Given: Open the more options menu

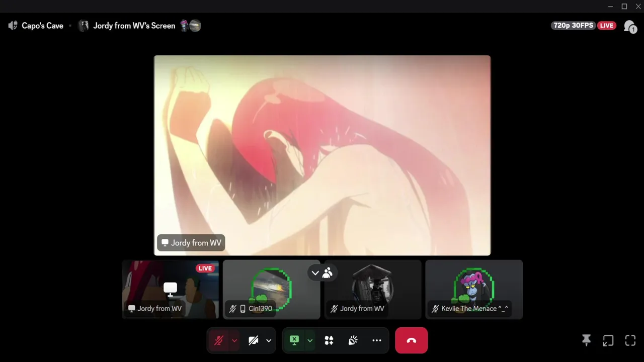Looking at the screenshot, I should (377, 340).
